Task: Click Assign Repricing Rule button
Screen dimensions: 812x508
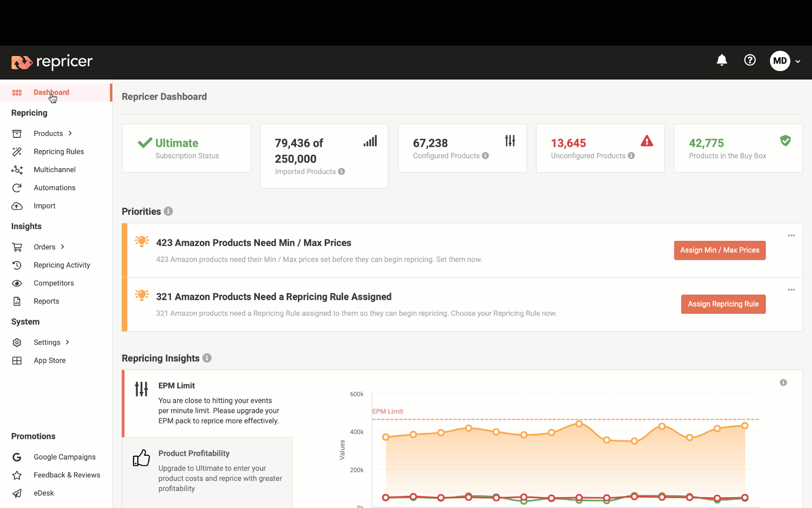Action: [x=724, y=304]
